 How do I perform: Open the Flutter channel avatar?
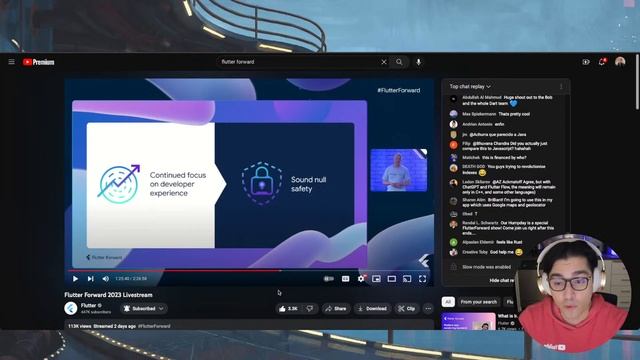(71, 309)
